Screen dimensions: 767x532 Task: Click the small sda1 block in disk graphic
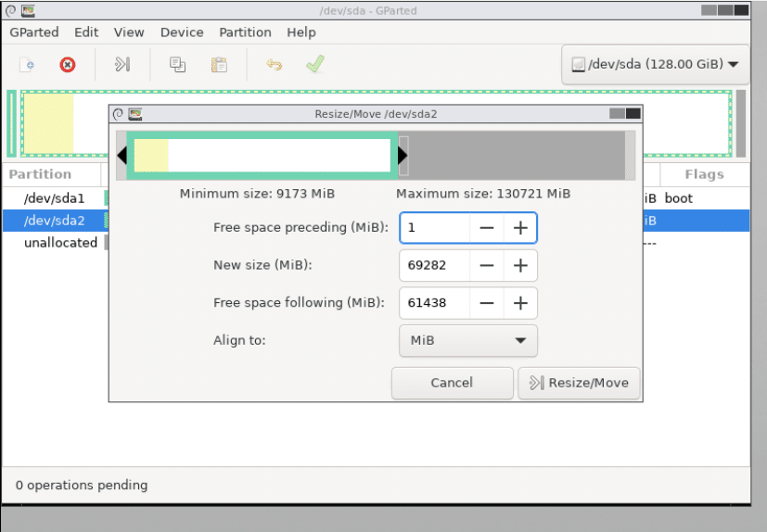(x=12, y=123)
